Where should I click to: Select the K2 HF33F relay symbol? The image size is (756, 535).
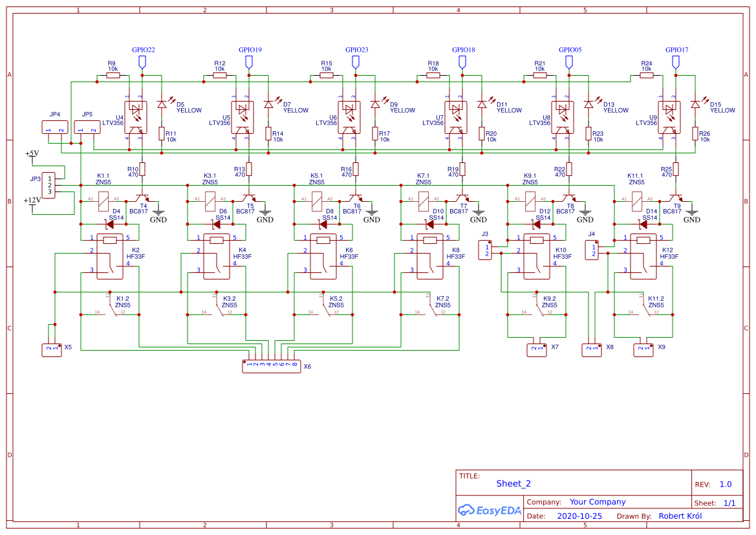click(x=110, y=257)
